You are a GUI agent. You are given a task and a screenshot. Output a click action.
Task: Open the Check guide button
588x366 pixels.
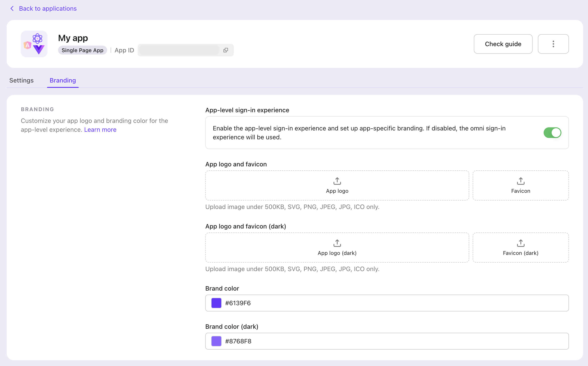pyautogui.click(x=503, y=44)
